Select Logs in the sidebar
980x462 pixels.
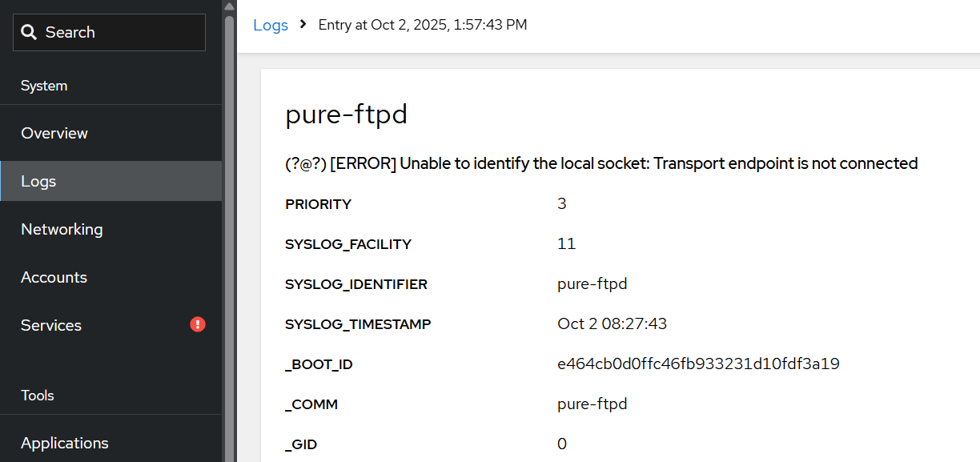(38, 181)
